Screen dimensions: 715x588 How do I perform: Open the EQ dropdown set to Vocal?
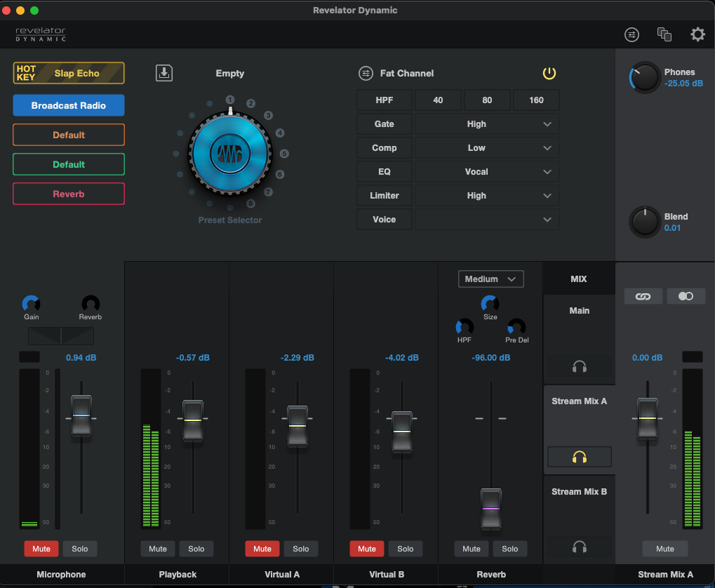486,171
